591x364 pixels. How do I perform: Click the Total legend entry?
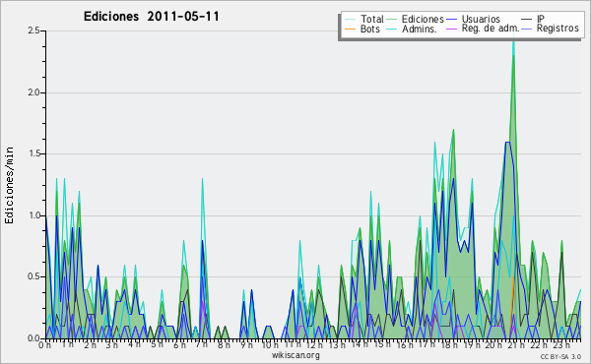pos(364,19)
